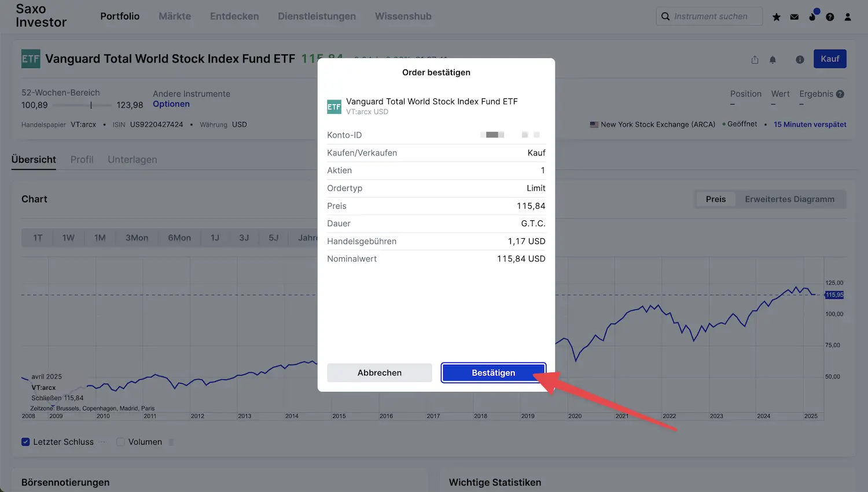This screenshot has width=868, height=492.
Task: Open the Ergebnis help tooltip icon
Action: point(840,94)
